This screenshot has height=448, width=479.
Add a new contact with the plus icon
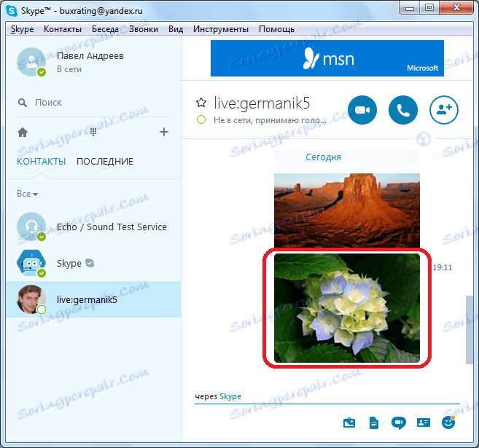click(164, 132)
